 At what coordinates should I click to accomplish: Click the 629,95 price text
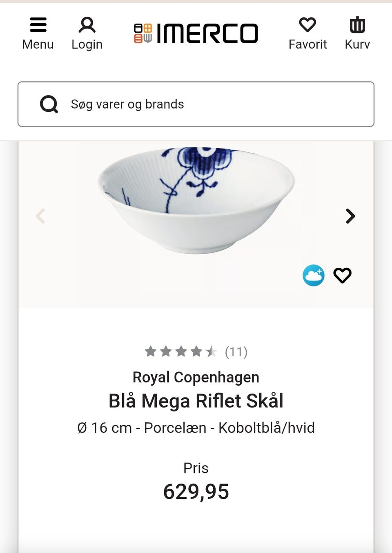pos(196,491)
